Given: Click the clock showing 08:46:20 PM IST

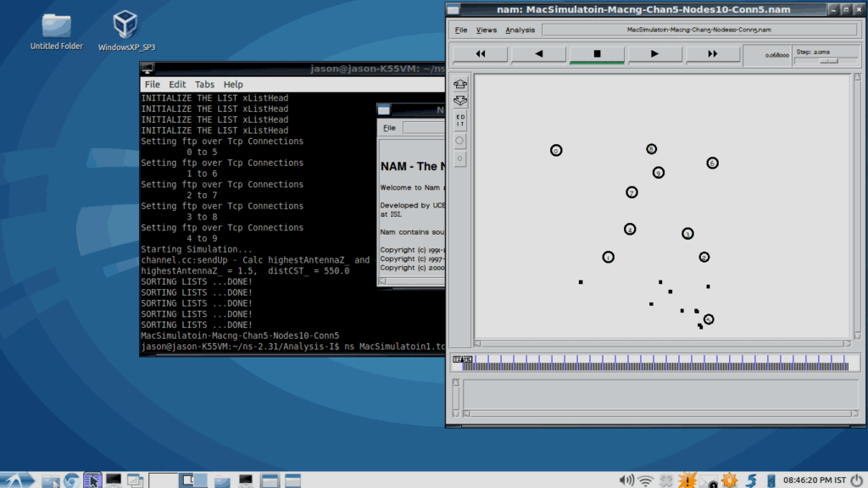Looking at the screenshot, I should coord(815,480).
